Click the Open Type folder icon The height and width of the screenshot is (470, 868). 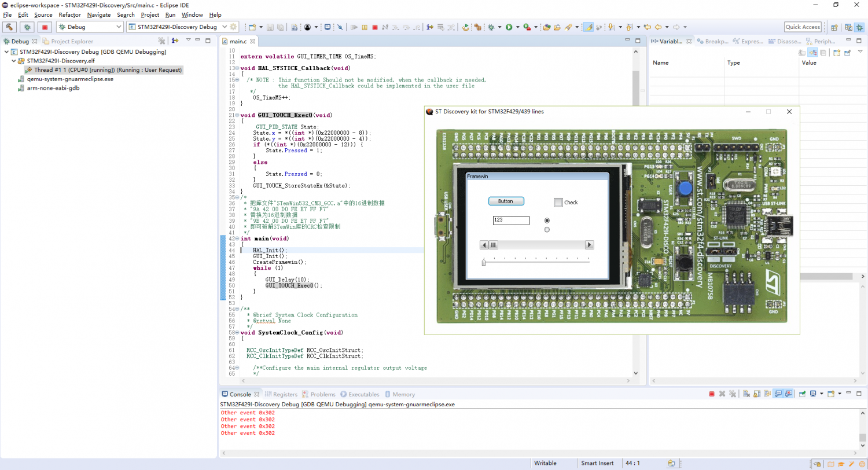(547, 27)
